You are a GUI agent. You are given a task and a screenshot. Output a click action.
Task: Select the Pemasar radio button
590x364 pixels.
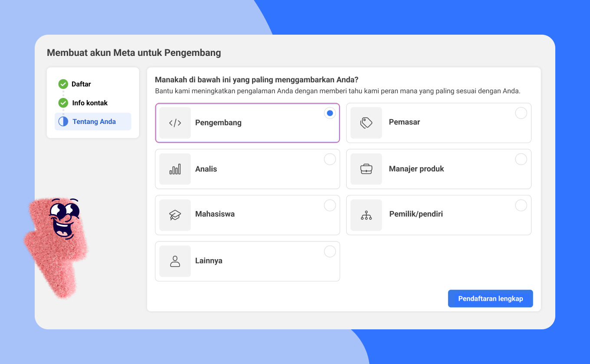521,113
